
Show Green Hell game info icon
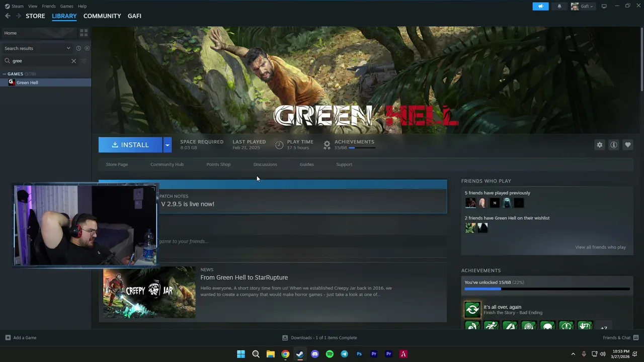point(613,145)
